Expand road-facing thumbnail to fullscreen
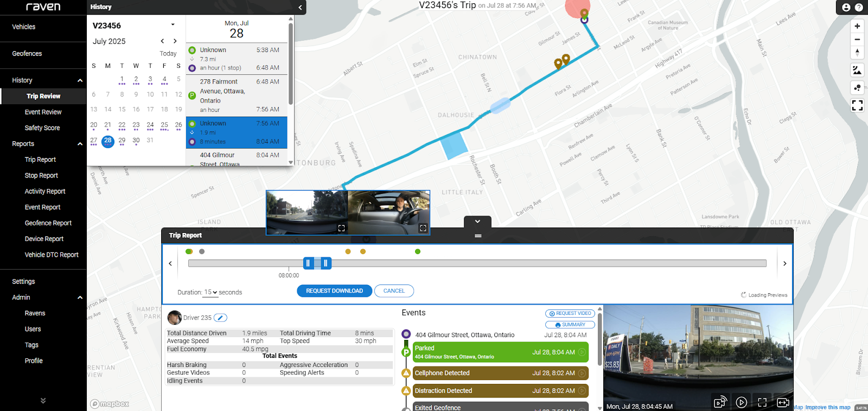868x411 pixels. click(341, 228)
